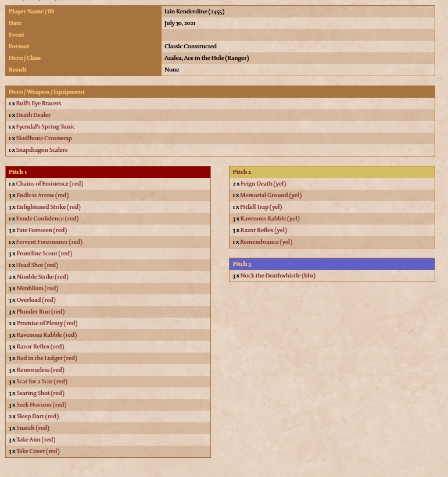Click Enlightened Strike (red) card
This screenshot has width=448, height=477.
point(49,207)
